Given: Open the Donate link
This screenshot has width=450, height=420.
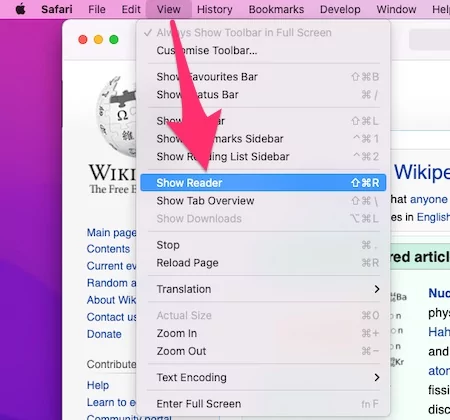Looking at the screenshot, I should 104,334.
